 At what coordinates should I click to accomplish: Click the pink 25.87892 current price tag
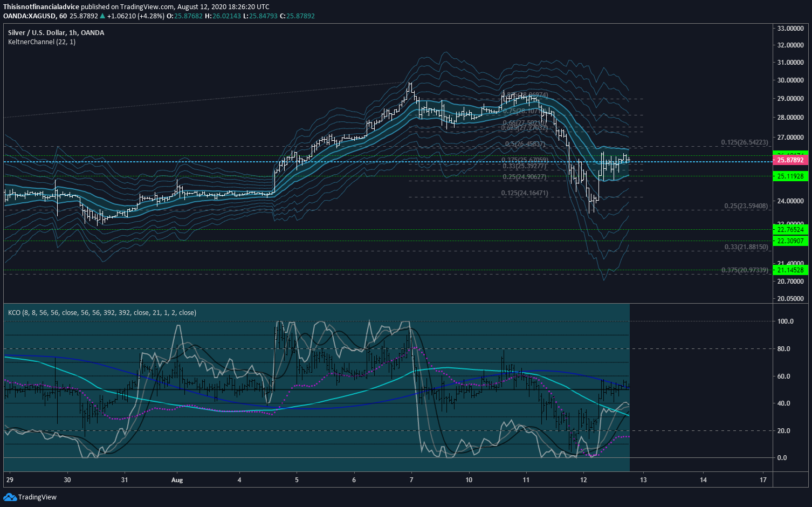click(790, 160)
